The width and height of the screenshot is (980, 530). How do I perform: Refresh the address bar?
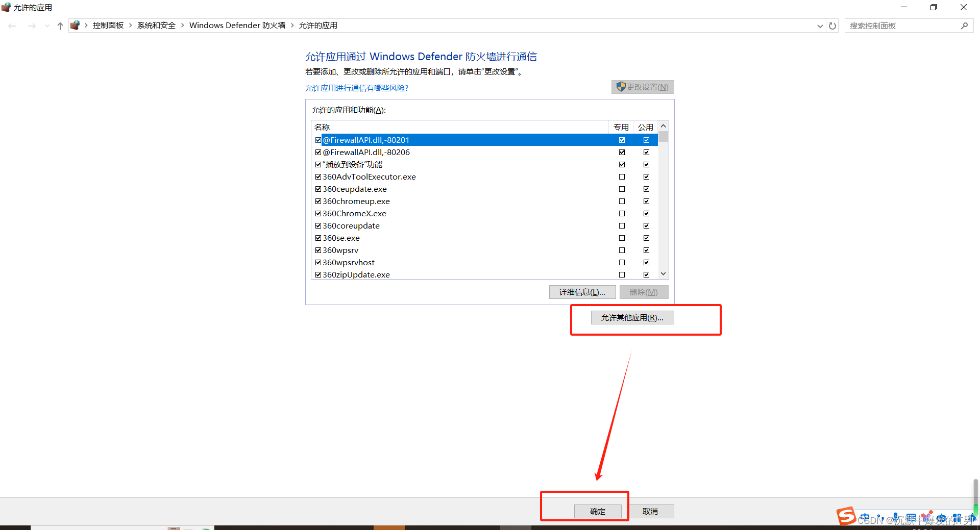(x=832, y=26)
